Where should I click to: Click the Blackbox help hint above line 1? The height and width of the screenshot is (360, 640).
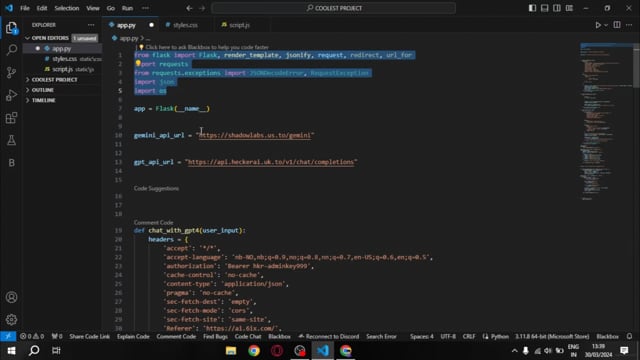[x=207, y=47]
